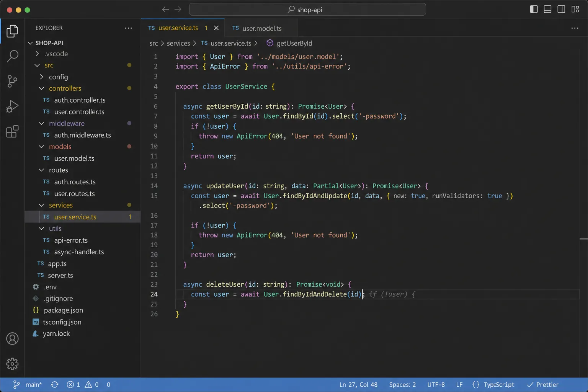Click the getUserById breadcrumb symbol
The height and width of the screenshot is (392, 588).
[x=289, y=43]
